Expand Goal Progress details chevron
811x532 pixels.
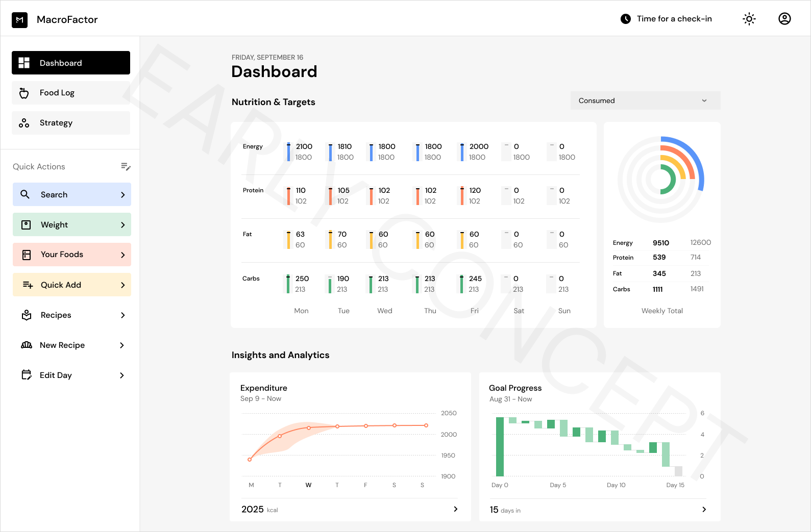click(x=704, y=510)
